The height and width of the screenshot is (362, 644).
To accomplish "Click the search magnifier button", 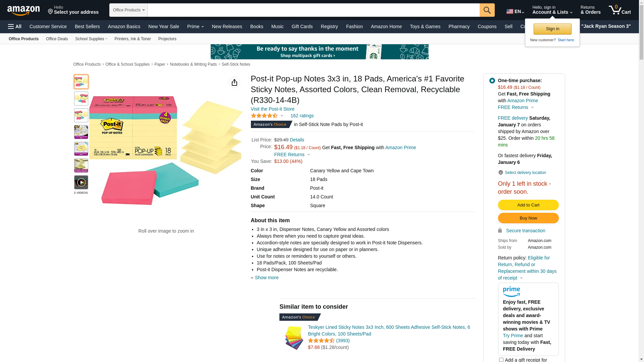I will 487,10.
